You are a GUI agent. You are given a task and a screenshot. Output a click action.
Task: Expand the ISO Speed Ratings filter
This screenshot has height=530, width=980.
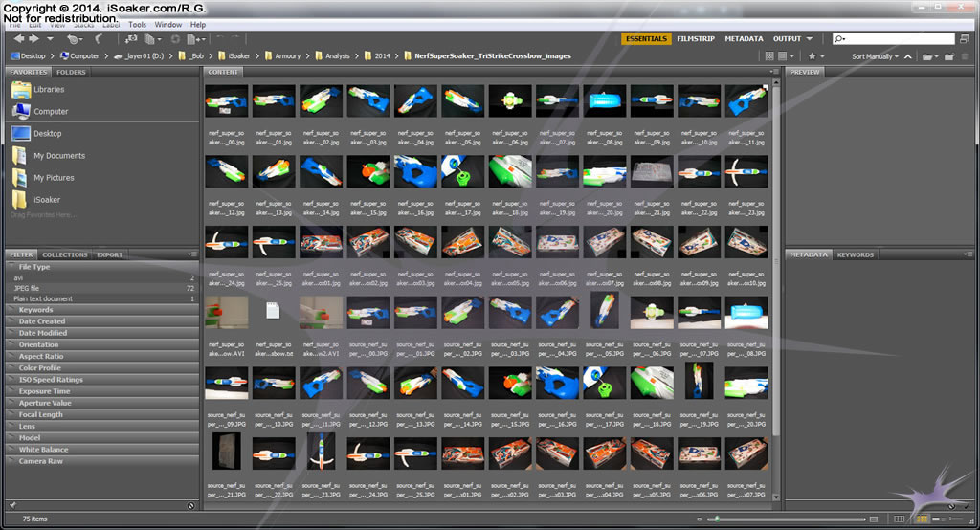click(102, 380)
